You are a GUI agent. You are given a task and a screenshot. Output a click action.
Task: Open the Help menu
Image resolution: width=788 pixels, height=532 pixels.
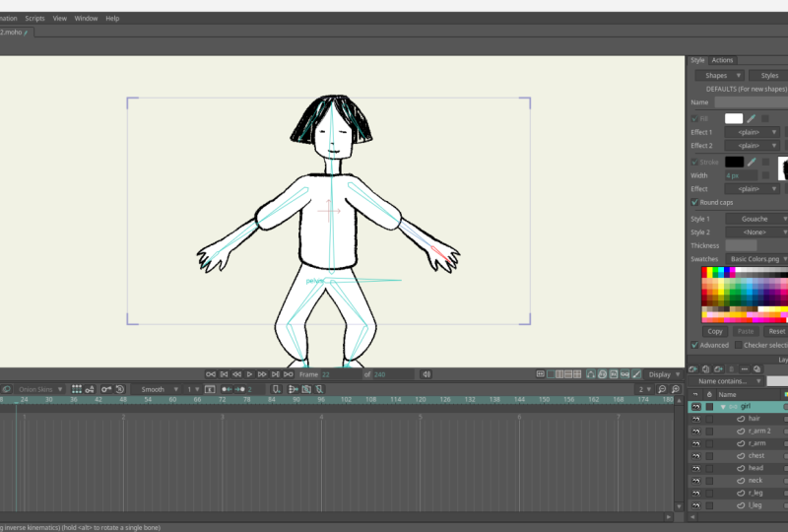pos(112,18)
